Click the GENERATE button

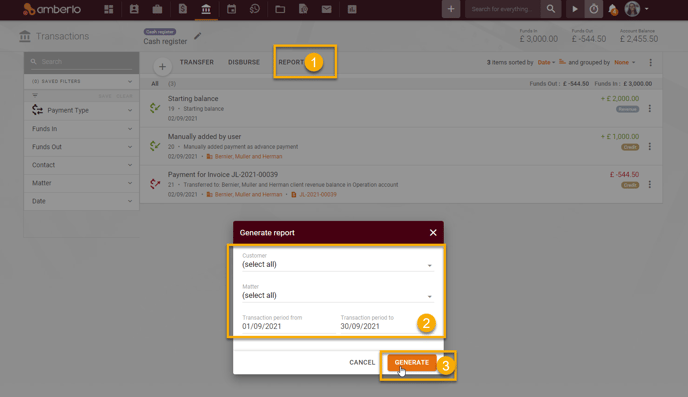point(412,362)
